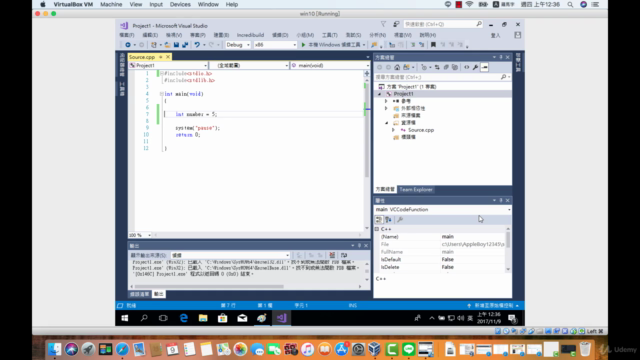Collapse the C++ category in Properties

(377, 229)
